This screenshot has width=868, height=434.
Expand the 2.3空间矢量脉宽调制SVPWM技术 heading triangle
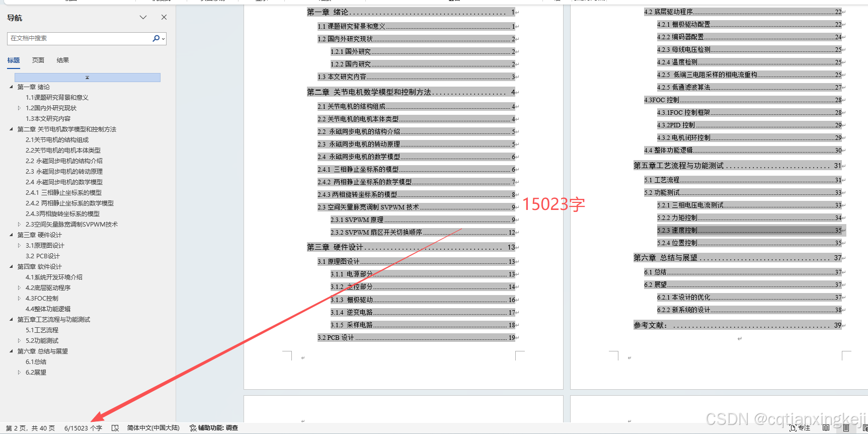pos(19,224)
